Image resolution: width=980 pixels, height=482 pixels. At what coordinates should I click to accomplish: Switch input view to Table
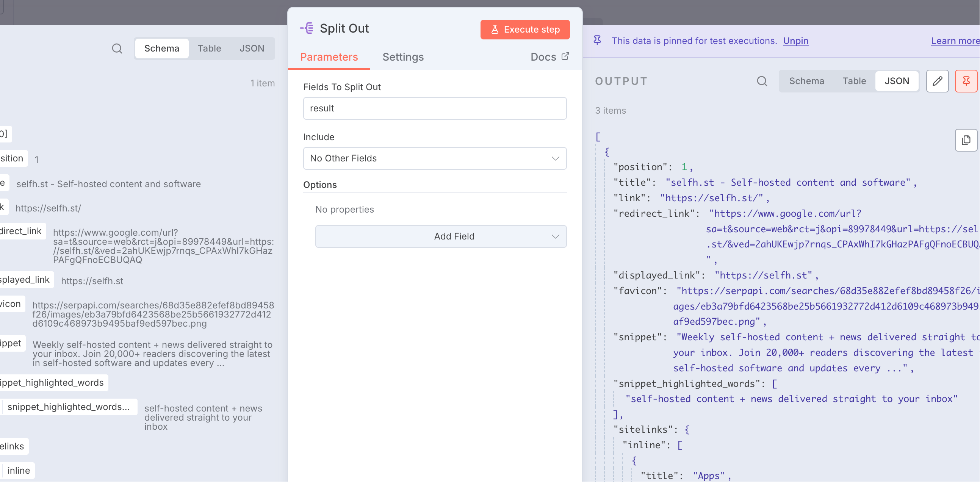coord(209,49)
